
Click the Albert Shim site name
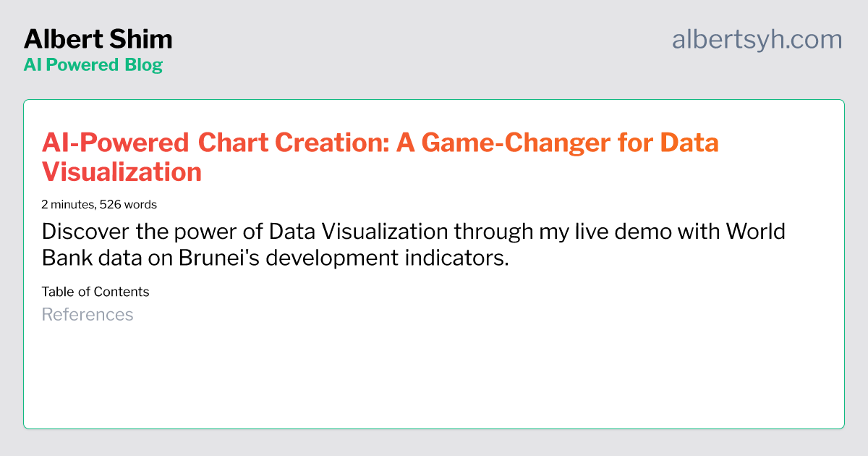pyautogui.click(x=98, y=38)
